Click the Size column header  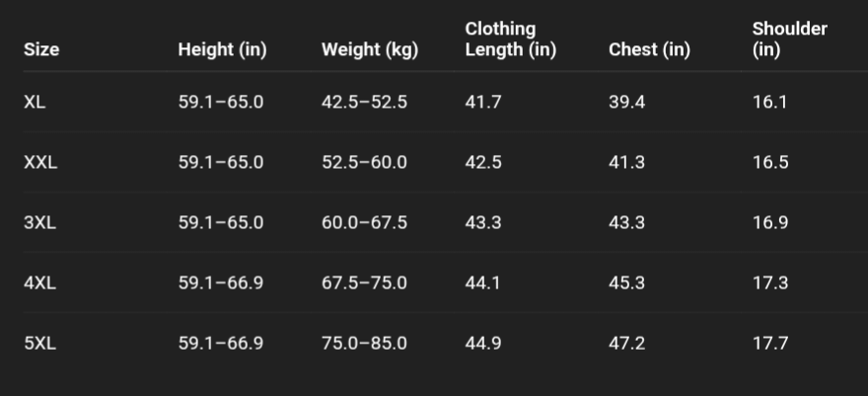click(x=41, y=50)
